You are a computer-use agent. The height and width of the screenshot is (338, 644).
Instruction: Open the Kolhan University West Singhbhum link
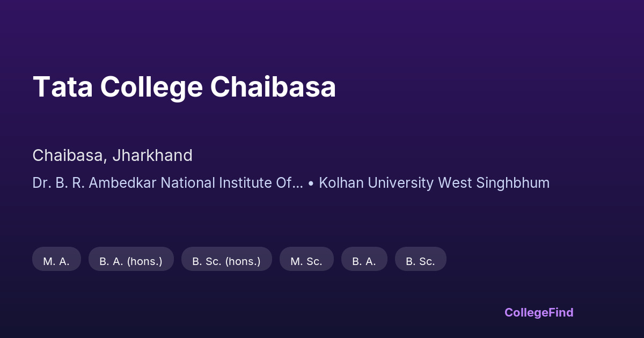[434, 183]
